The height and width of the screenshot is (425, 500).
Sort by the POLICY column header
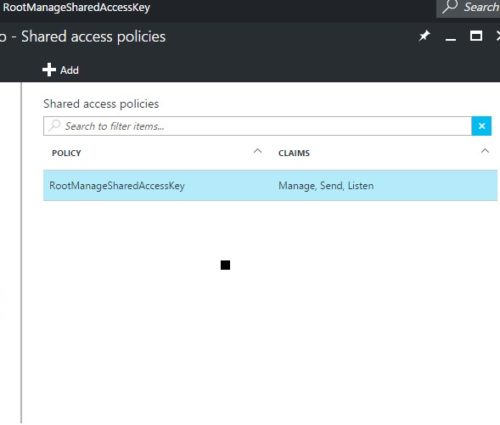pos(66,153)
